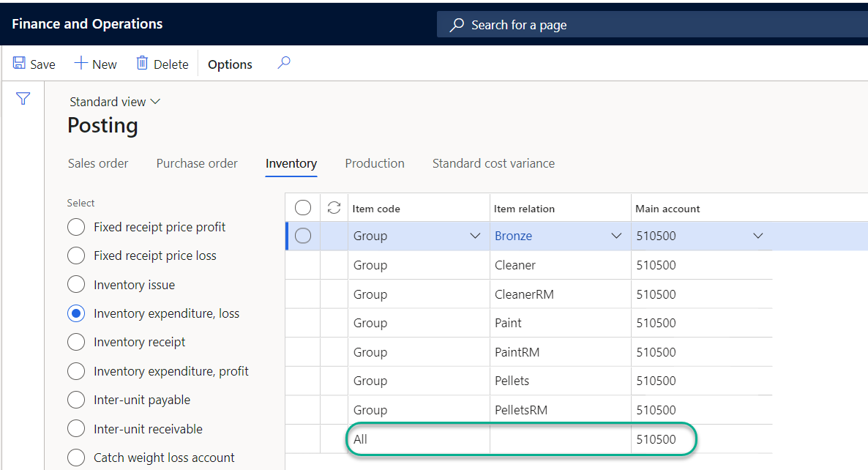
Task: Expand Item code dropdown in Bronze row
Action: click(x=475, y=236)
